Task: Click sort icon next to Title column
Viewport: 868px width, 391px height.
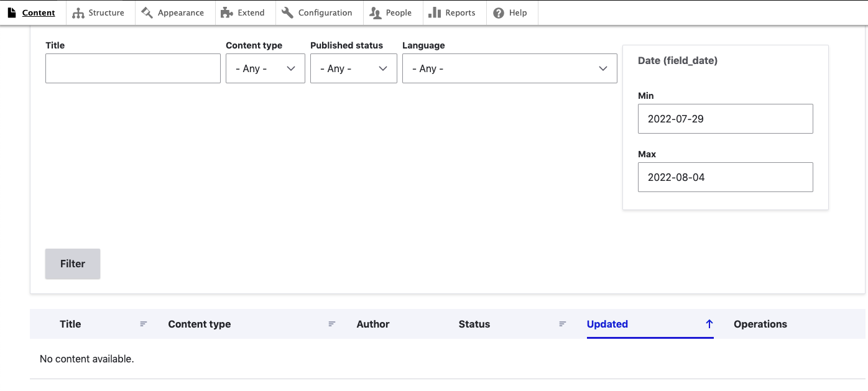Action: (144, 324)
